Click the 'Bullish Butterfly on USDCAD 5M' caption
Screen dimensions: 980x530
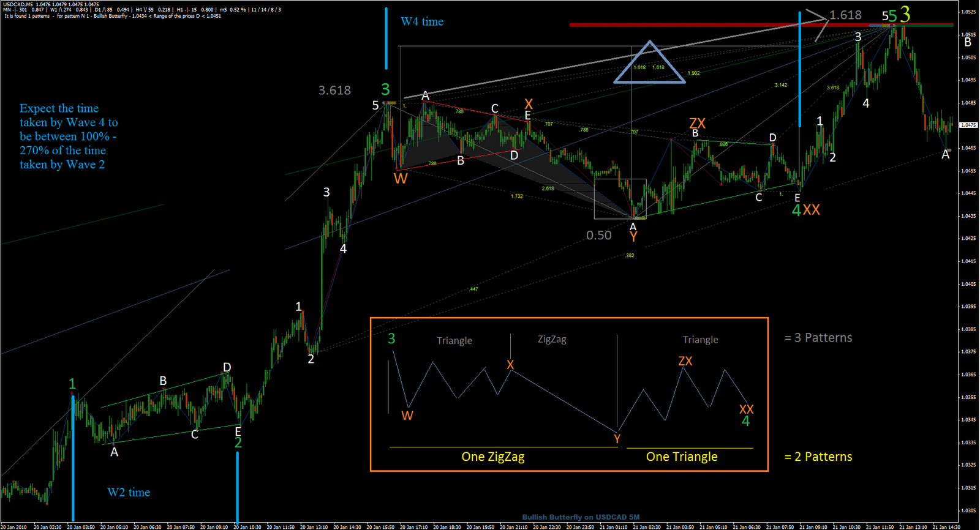coord(581,517)
